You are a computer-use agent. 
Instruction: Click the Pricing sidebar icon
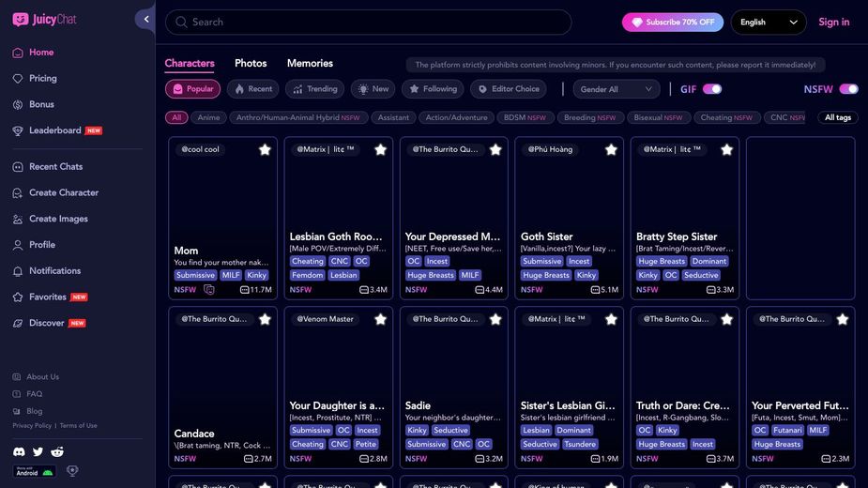[18, 79]
